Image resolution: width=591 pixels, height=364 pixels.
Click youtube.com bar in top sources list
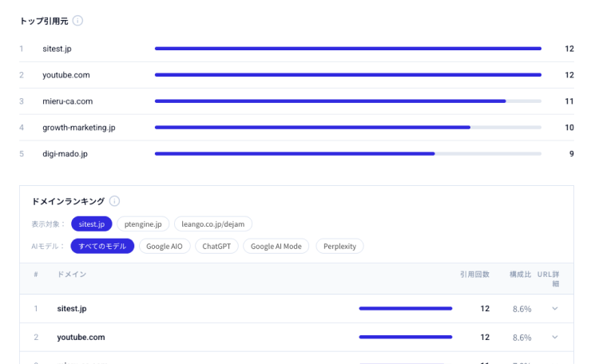point(348,75)
